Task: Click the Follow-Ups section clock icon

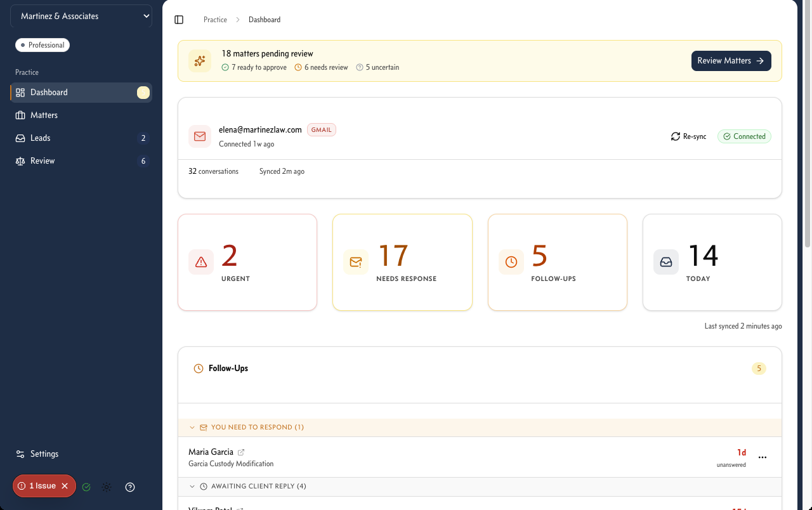Action: pyautogui.click(x=199, y=369)
